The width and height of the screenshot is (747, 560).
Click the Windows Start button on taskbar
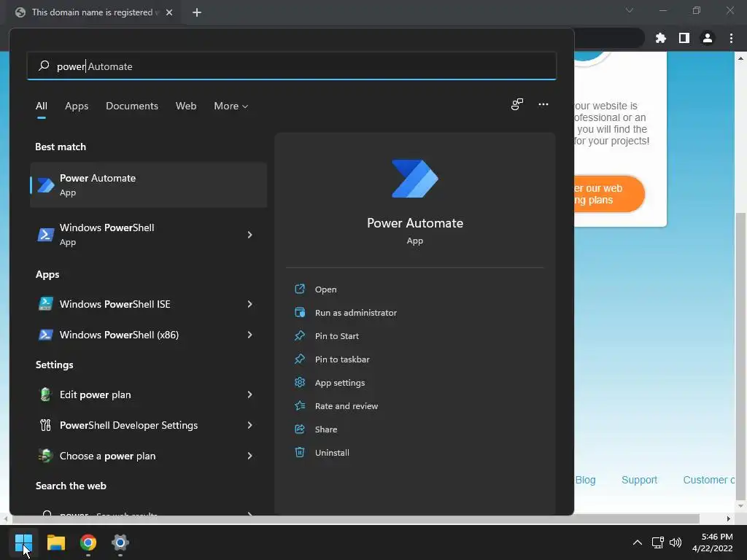pos(23,542)
